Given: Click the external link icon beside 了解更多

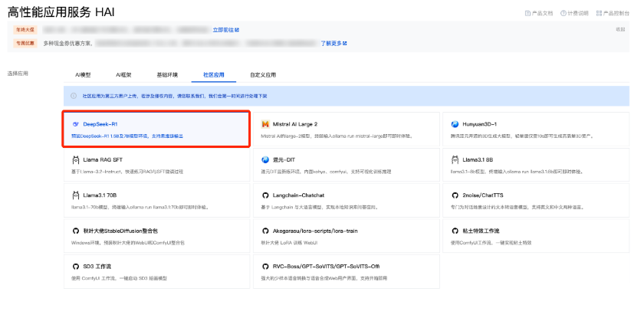Looking at the screenshot, I should pos(345,43).
